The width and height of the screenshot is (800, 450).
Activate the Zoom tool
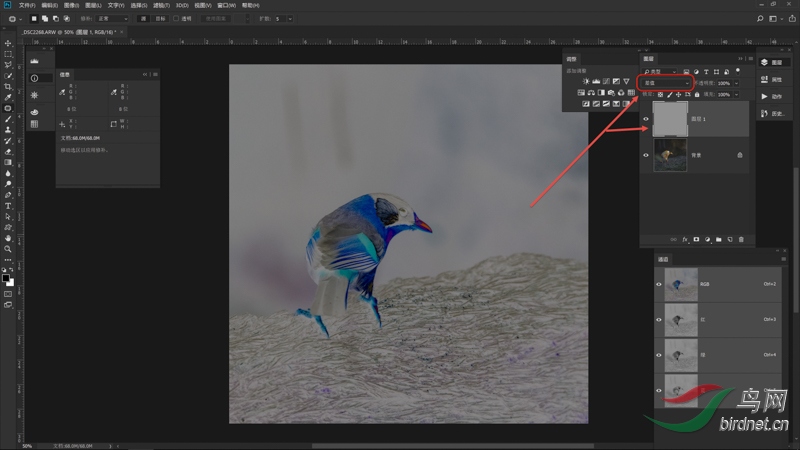8,249
